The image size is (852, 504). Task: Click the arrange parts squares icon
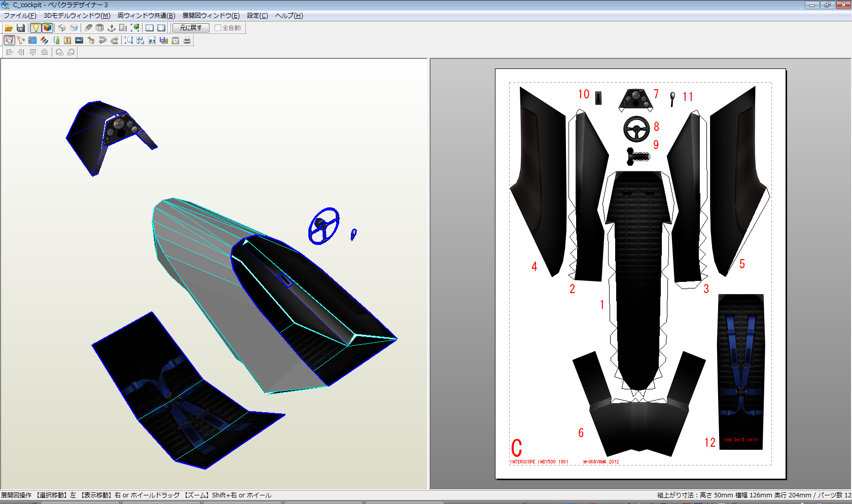tap(140, 40)
